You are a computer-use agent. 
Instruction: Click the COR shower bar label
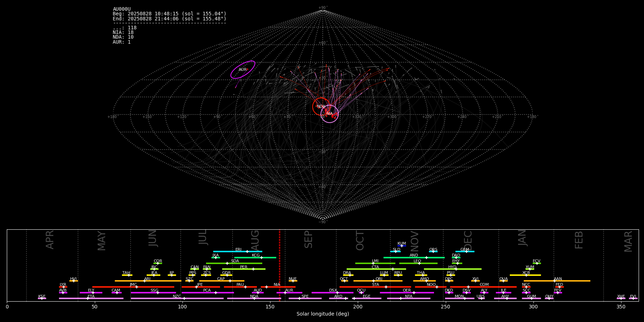[158, 261]
